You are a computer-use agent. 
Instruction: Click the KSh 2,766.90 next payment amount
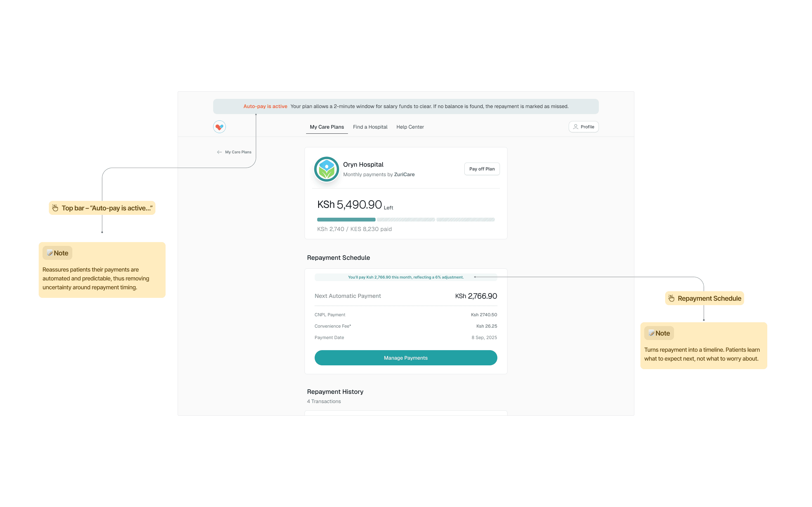pyautogui.click(x=476, y=296)
